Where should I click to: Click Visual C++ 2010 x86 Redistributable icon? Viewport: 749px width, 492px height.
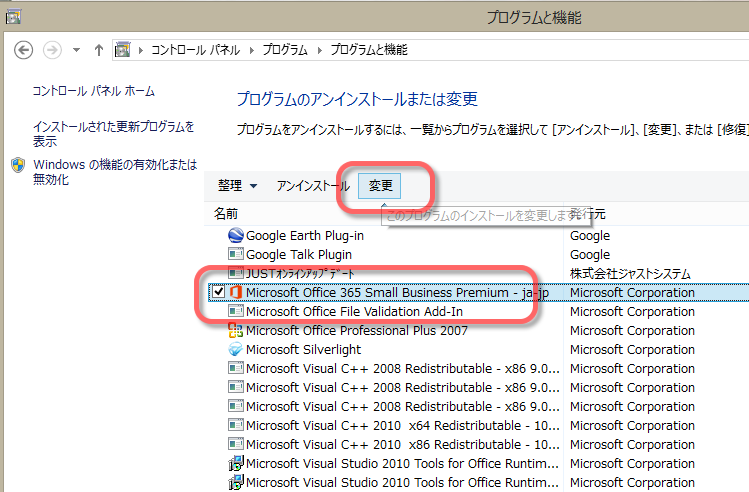coord(236,444)
